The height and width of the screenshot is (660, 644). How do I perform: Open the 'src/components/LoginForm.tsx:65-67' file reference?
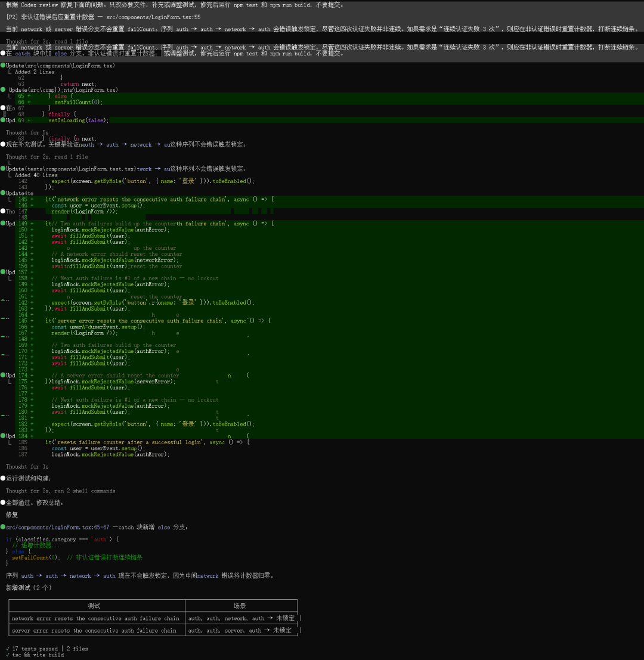pos(57,528)
